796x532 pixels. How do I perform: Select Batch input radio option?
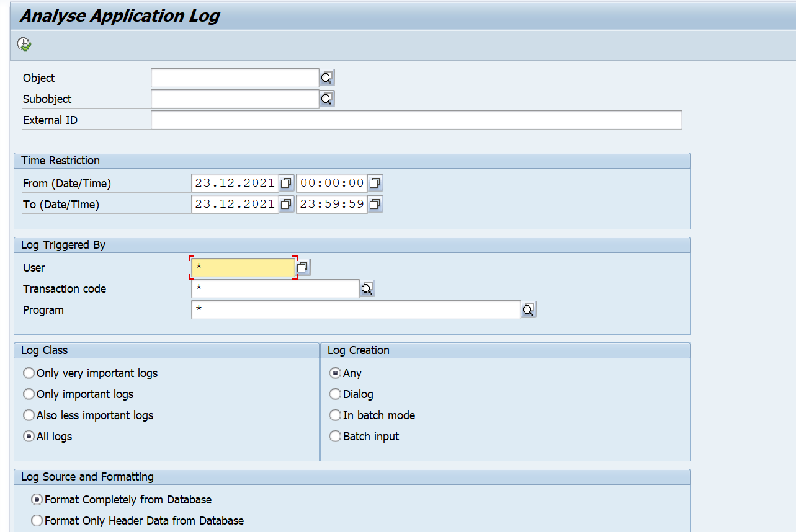tap(335, 437)
